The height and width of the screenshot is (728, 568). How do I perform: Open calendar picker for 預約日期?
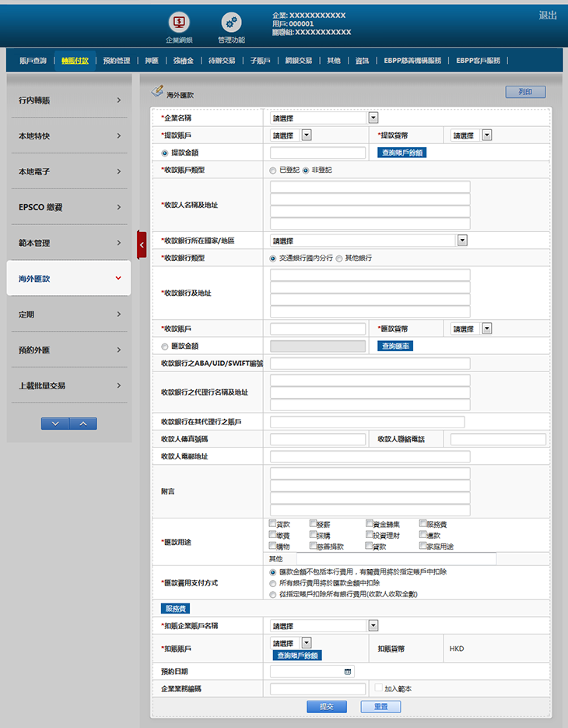pos(347,671)
